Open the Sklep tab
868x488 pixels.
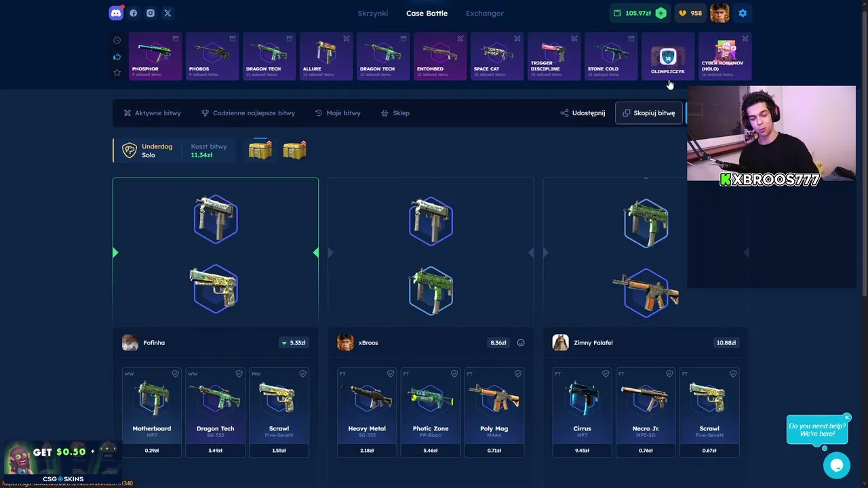395,113
